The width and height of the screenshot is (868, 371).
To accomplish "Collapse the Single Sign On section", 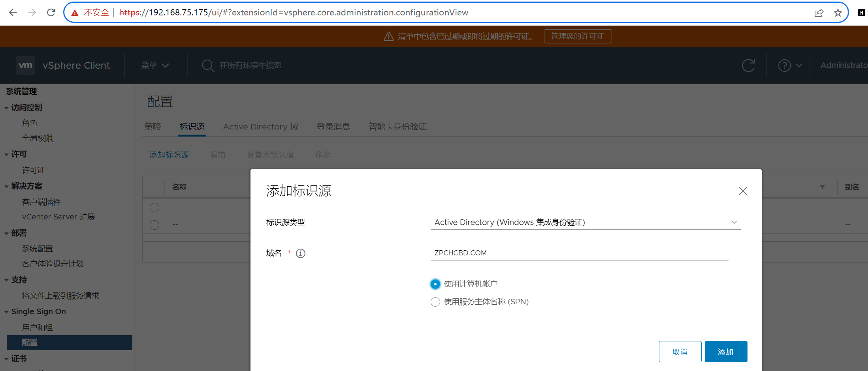I will coord(6,312).
